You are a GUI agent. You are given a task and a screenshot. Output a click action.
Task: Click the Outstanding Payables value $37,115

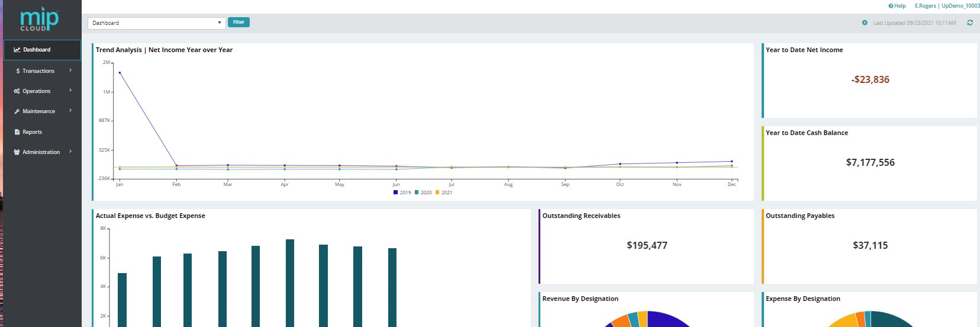point(870,245)
